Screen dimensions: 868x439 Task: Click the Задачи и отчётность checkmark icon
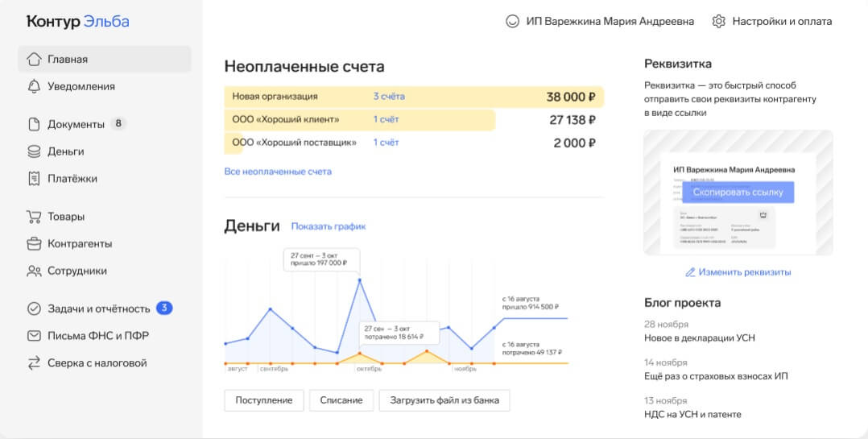pyautogui.click(x=34, y=309)
